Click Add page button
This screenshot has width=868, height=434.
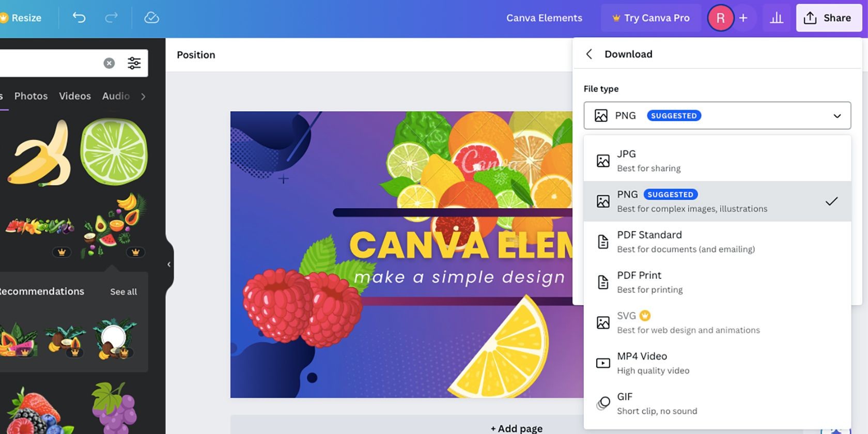tap(516, 428)
